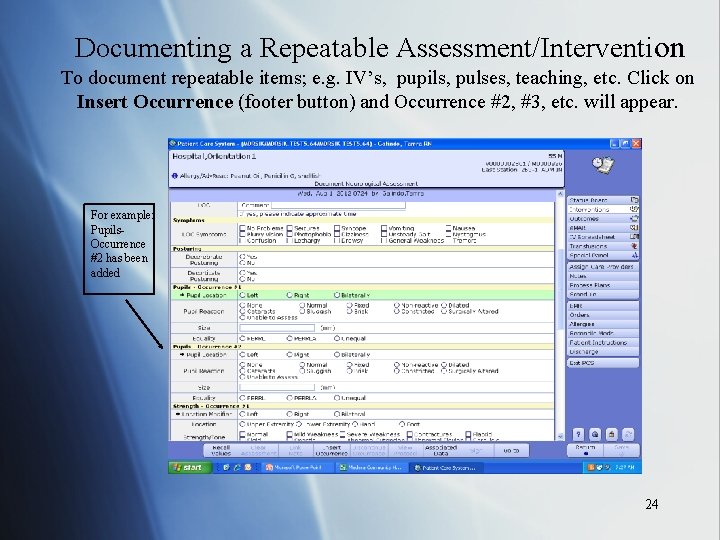Click Exit PCS in the side menu
Viewport: 720px width, 540px height.
coord(602,363)
